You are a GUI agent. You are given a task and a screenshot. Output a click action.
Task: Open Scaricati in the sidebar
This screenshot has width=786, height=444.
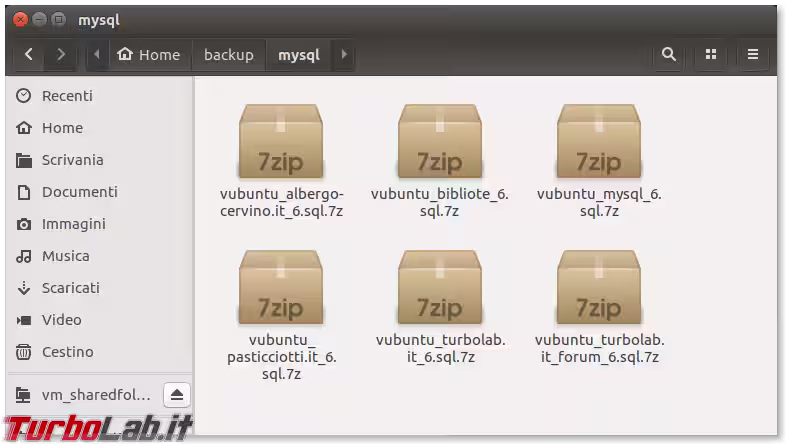click(99, 288)
